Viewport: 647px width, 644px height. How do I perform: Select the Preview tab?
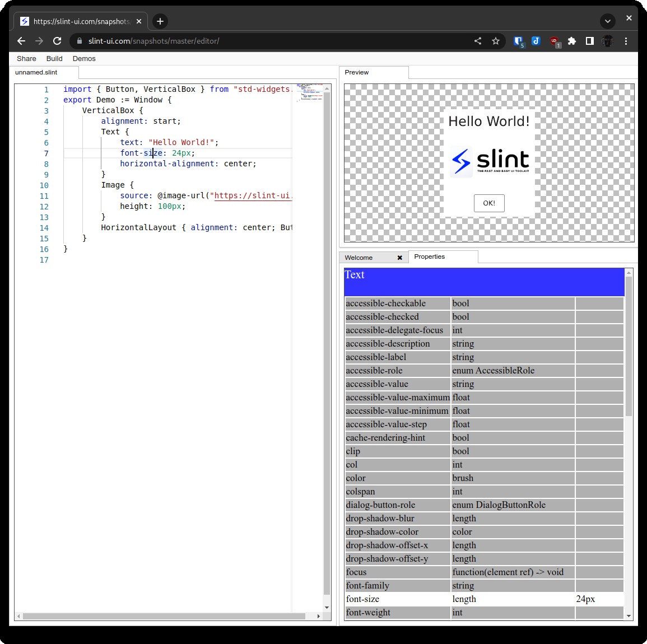pos(374,72)
